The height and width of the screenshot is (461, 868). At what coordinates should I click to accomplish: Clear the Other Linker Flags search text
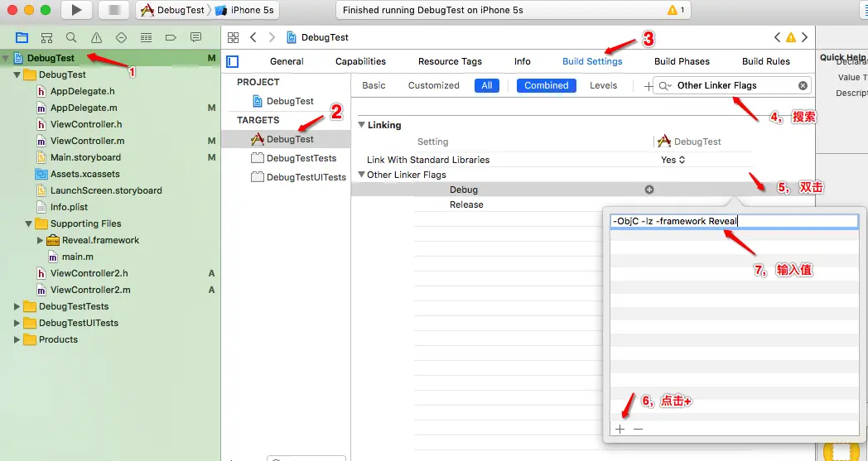[803, 85]
